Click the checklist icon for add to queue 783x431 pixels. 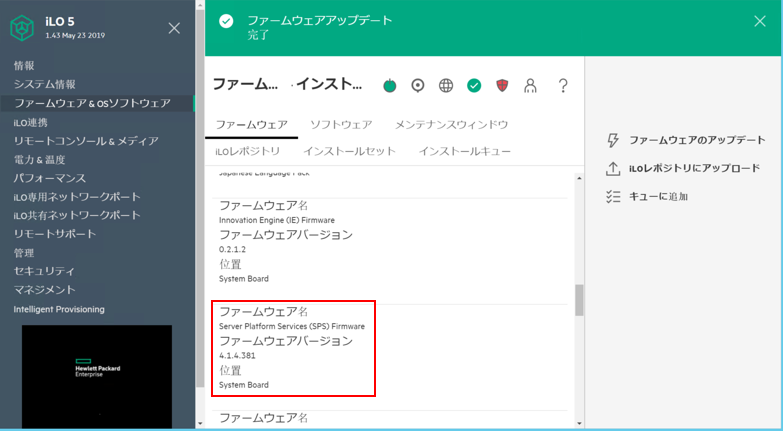pos(613,197)
